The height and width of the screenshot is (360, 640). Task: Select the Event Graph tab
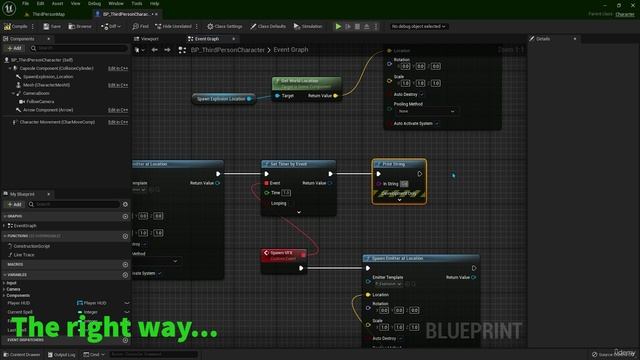point(207,39)
